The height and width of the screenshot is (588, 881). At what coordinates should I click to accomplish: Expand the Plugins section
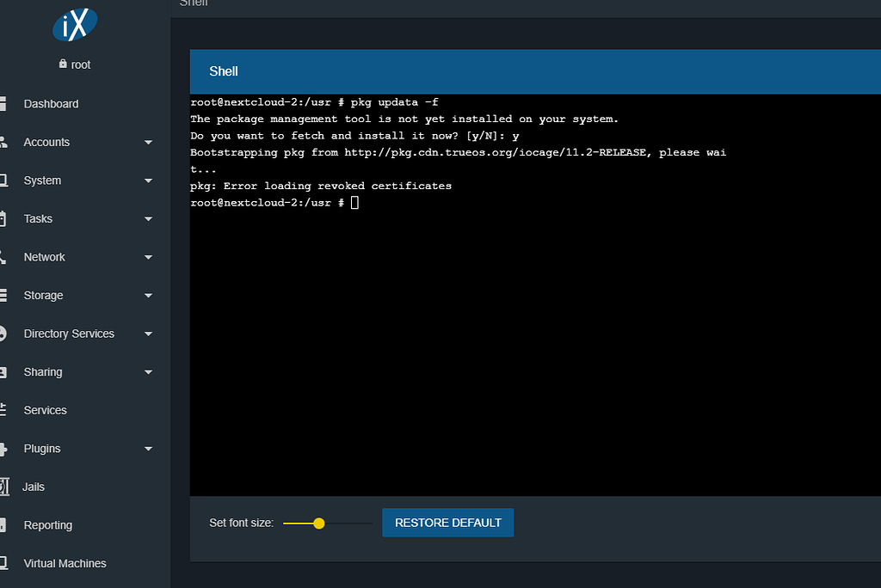coord(148,448)
